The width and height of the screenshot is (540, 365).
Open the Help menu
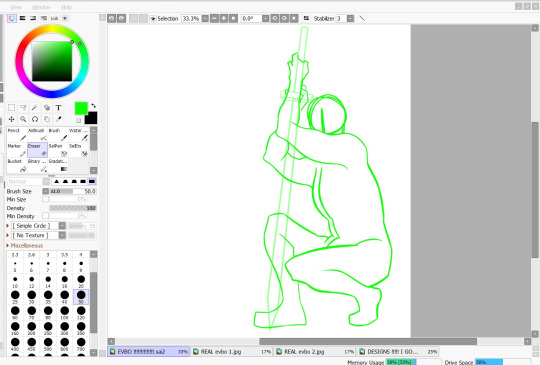tap(66, 7)
